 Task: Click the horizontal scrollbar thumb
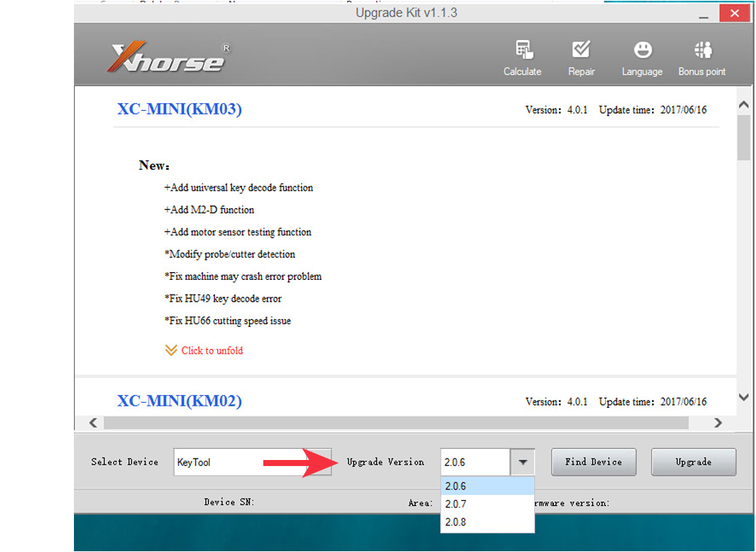point(396,423)
